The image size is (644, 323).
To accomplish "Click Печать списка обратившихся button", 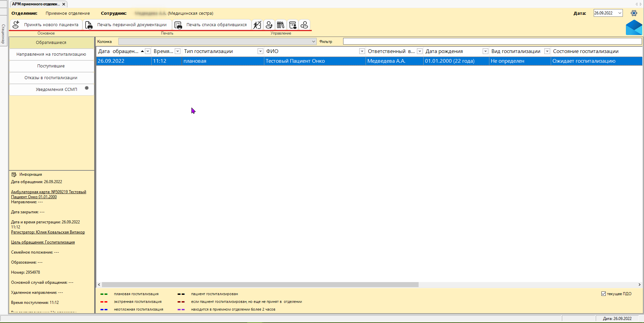I will tap(212, 25).
